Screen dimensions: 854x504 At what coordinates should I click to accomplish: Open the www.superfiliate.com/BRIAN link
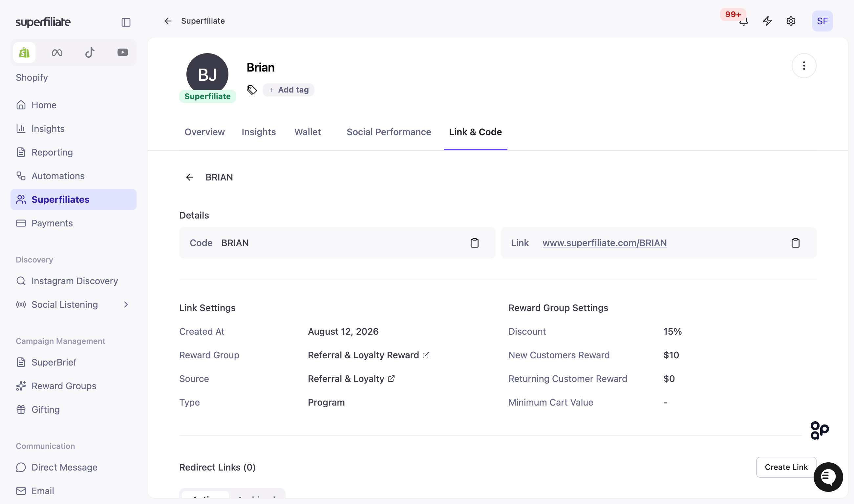tap(604, 243)
